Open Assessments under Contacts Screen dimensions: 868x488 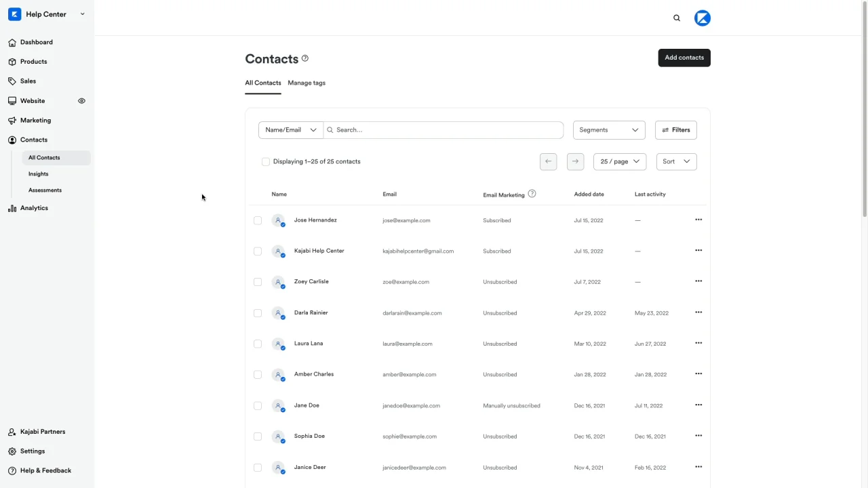click(45, 190)
